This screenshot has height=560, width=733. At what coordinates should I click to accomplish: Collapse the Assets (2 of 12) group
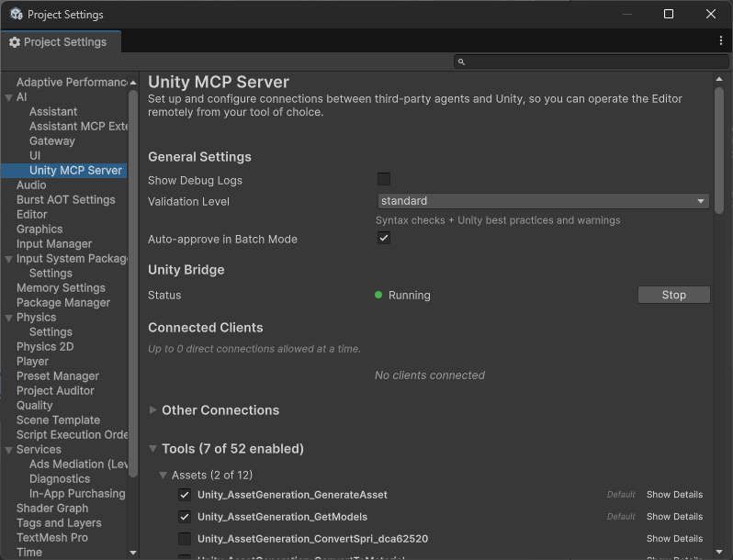coord(163,475)
